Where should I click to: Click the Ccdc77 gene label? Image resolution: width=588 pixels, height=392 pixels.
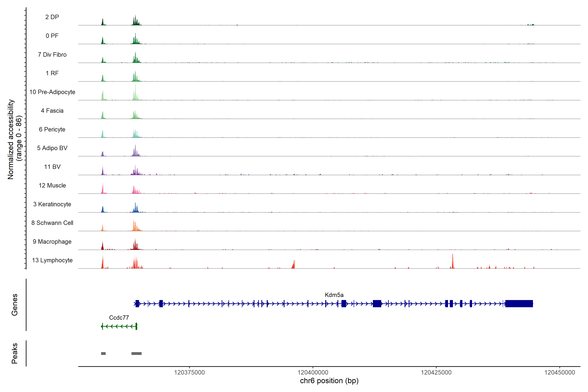(119, 318)
